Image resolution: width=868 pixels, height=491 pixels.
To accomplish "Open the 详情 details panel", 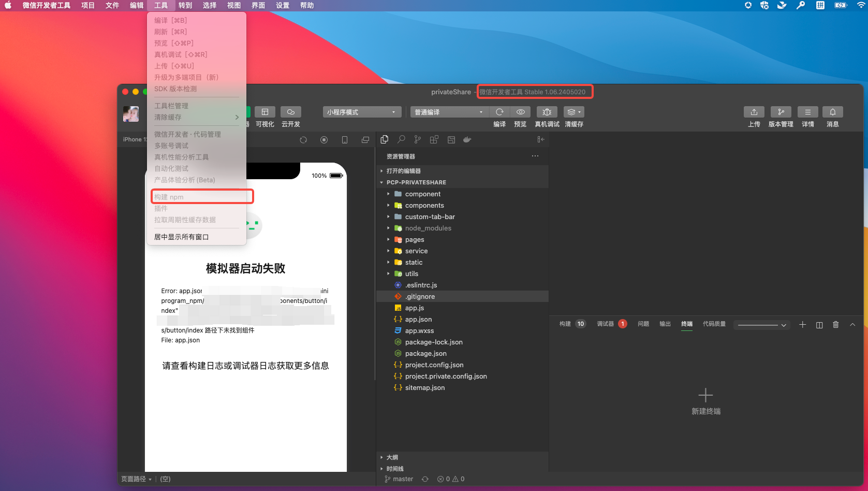I will pyautogui.click(x=808, y=112).
